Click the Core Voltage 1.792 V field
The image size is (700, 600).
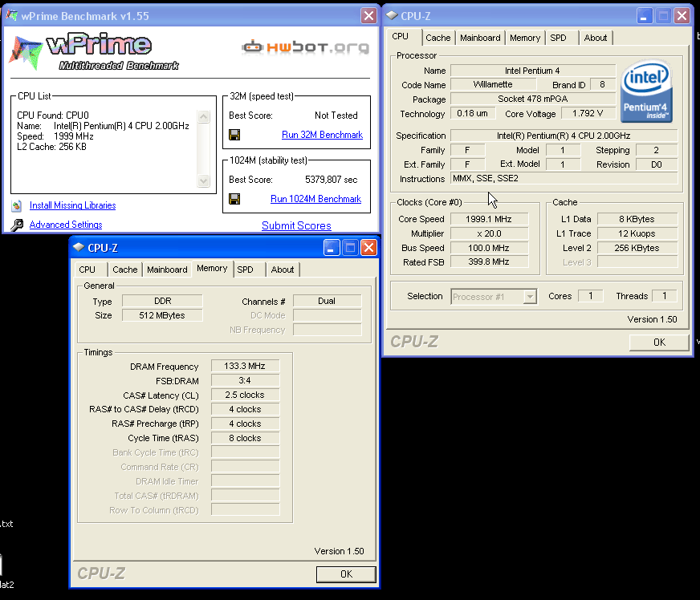pos(588,113)
